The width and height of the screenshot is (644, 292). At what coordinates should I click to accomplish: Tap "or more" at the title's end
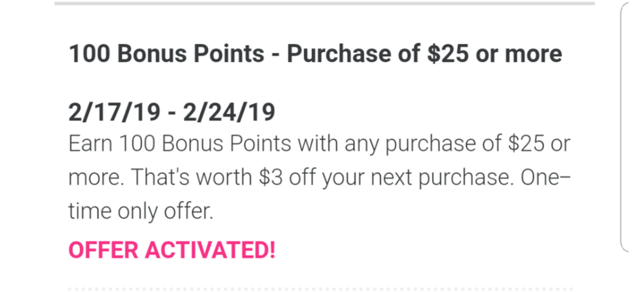(518, 54)
